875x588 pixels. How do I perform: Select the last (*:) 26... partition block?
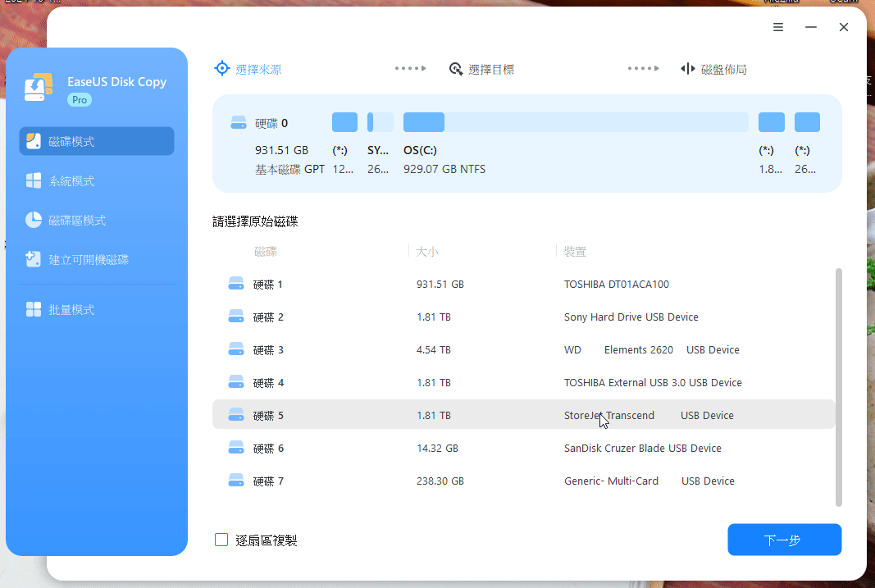(x=807, y=122)
